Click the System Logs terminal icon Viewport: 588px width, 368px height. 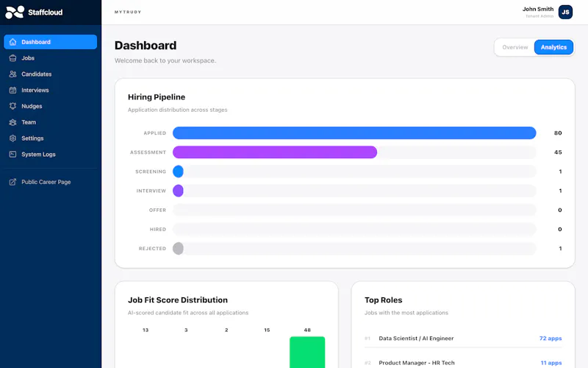12,154
